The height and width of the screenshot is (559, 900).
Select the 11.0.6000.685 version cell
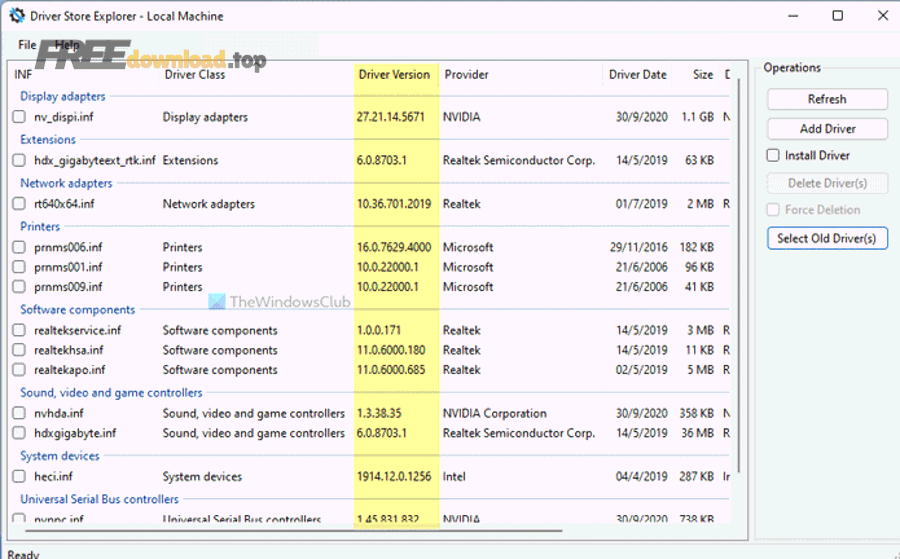click(391, 370)
